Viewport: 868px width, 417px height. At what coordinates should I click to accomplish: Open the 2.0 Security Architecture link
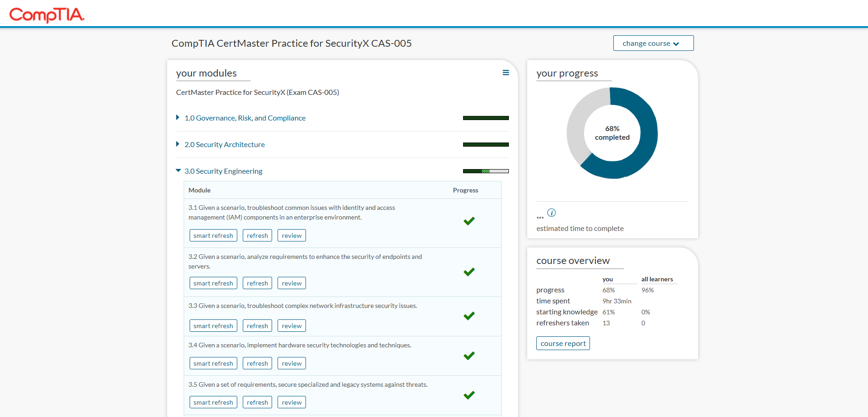point(224,144)
